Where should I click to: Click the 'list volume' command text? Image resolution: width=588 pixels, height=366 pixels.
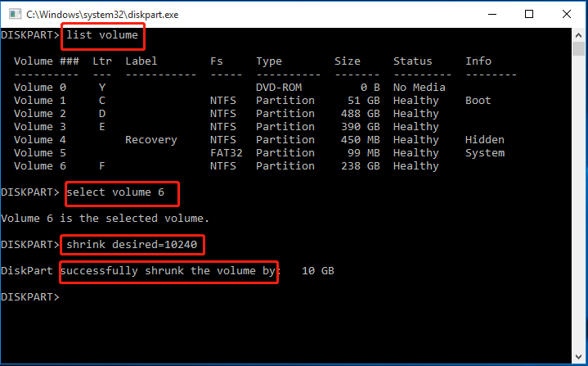[102, 35]
